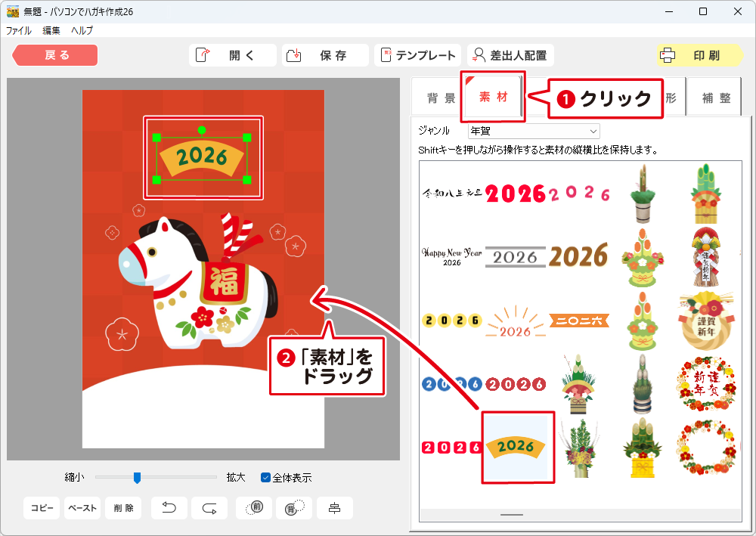Click the center-align icon button

click(334, 508)
